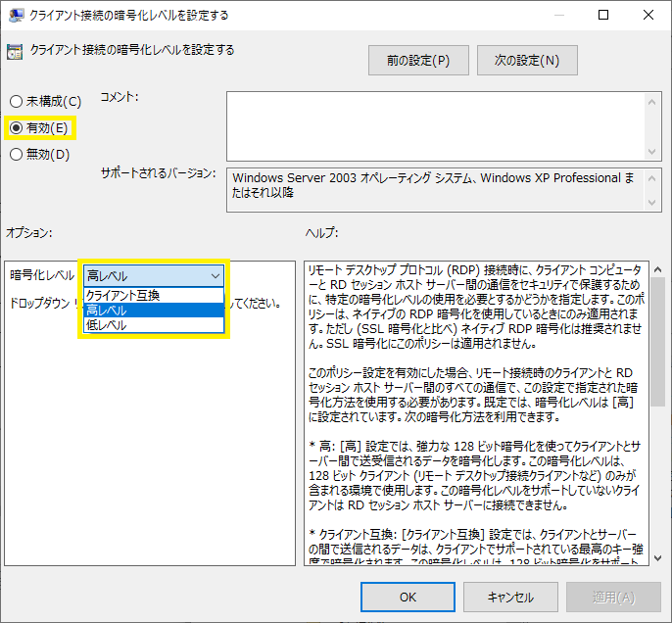Open the 暗号化レベル combo box
This screenshot has height=623, width=672.
[154, 276]
